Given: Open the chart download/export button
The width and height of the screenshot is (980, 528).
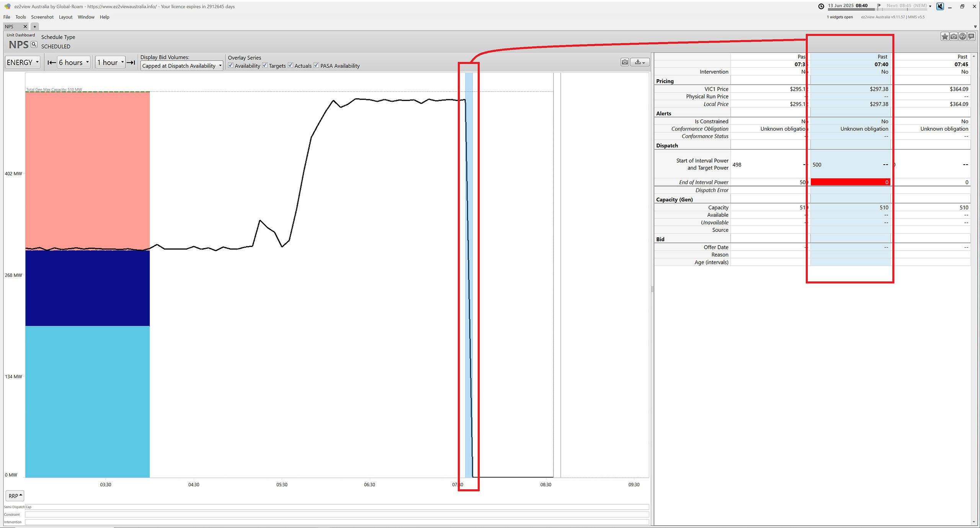Looking at the screenshot, I should [x=640, y=62].
